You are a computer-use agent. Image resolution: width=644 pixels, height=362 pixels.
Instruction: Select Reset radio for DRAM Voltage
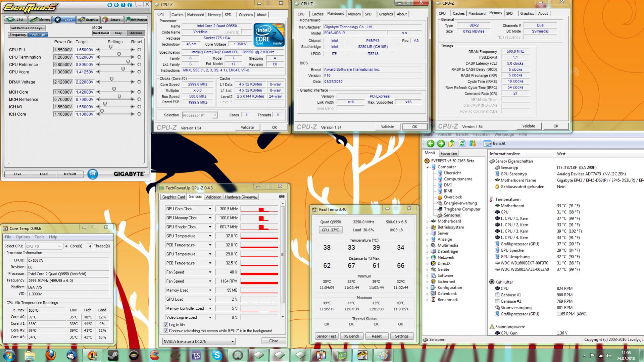click(139, 82)
